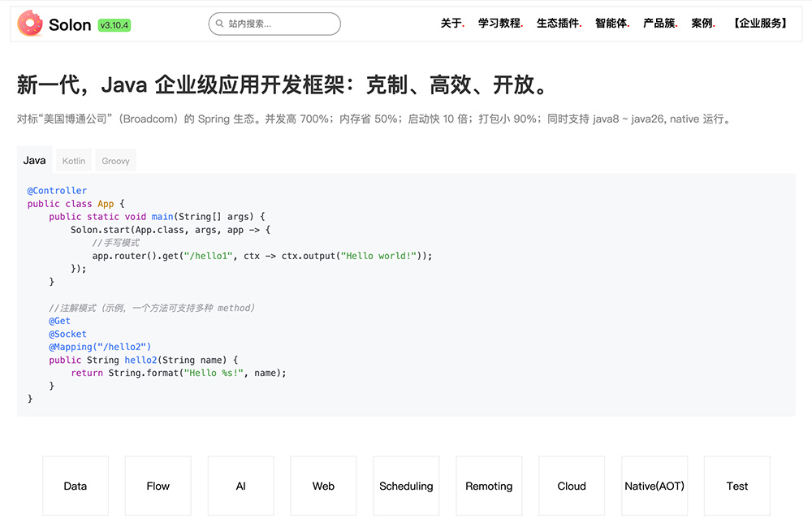The height and width of the screenshot is (532, 812).
Task: Open the AI category card
Action: [x=241, y=486]
